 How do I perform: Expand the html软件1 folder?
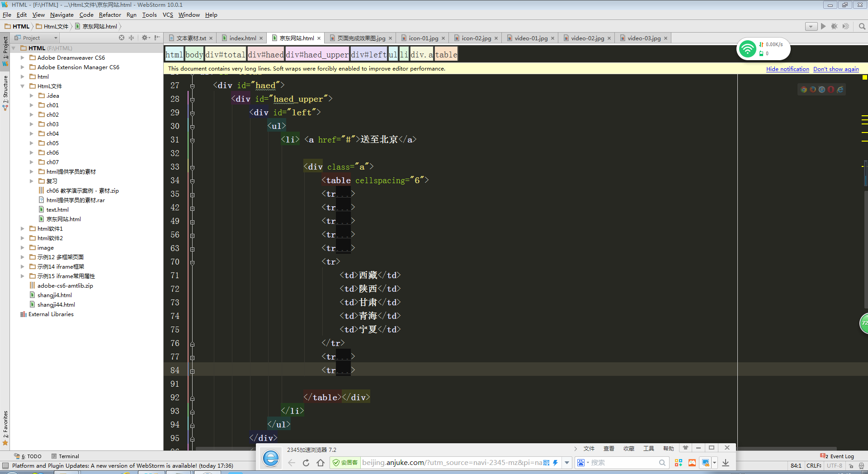click(x=22, y=229)
